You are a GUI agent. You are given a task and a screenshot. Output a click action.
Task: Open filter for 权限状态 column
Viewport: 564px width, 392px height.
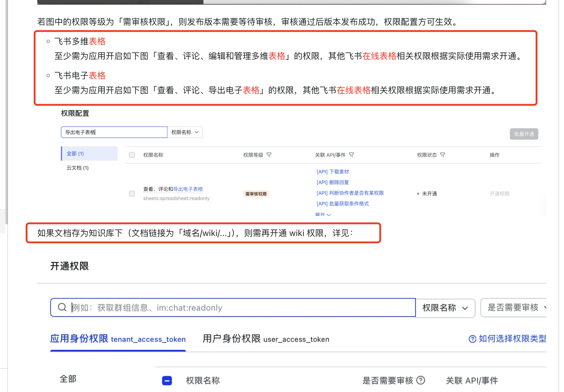(443, 155)
